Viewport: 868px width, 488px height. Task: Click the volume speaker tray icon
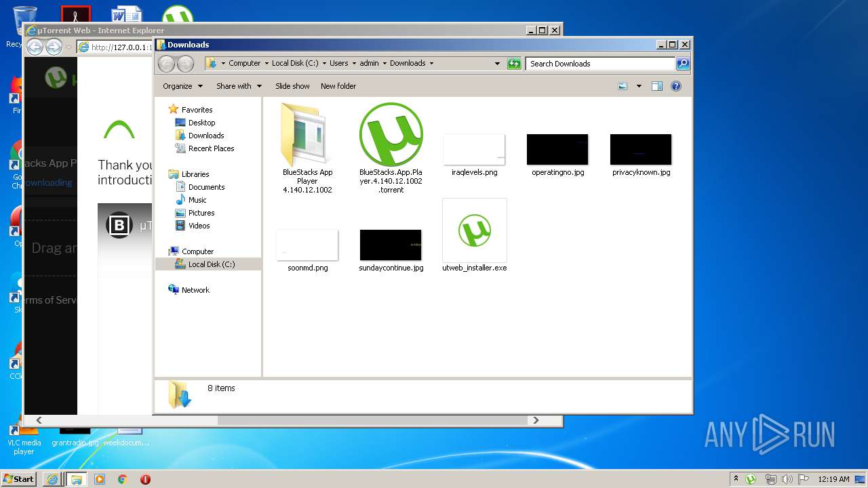pos(787,479)
